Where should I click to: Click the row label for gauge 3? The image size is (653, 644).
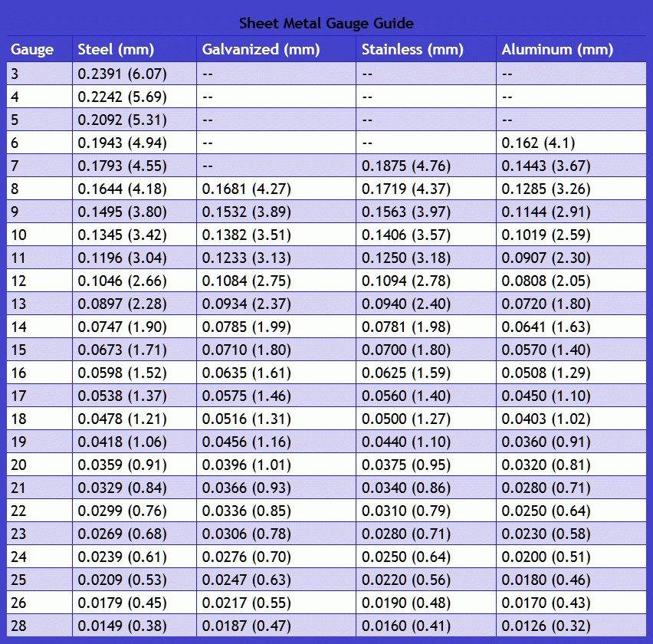point(15,74)
